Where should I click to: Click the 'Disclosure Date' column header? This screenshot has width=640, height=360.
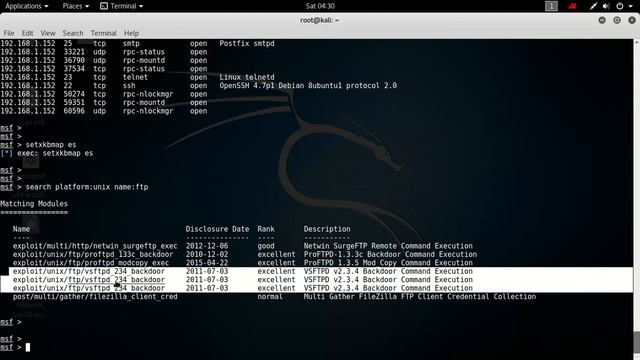pos(217,229)
